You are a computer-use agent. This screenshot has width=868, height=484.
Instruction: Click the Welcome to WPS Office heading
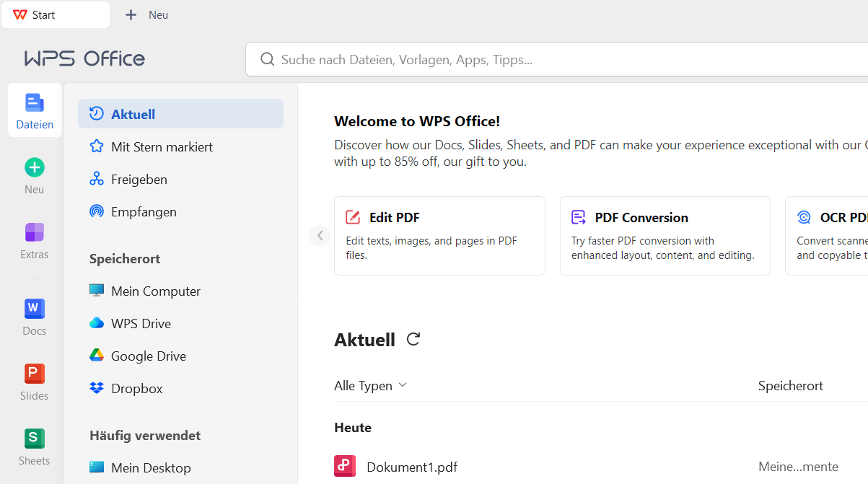point(417,121)
